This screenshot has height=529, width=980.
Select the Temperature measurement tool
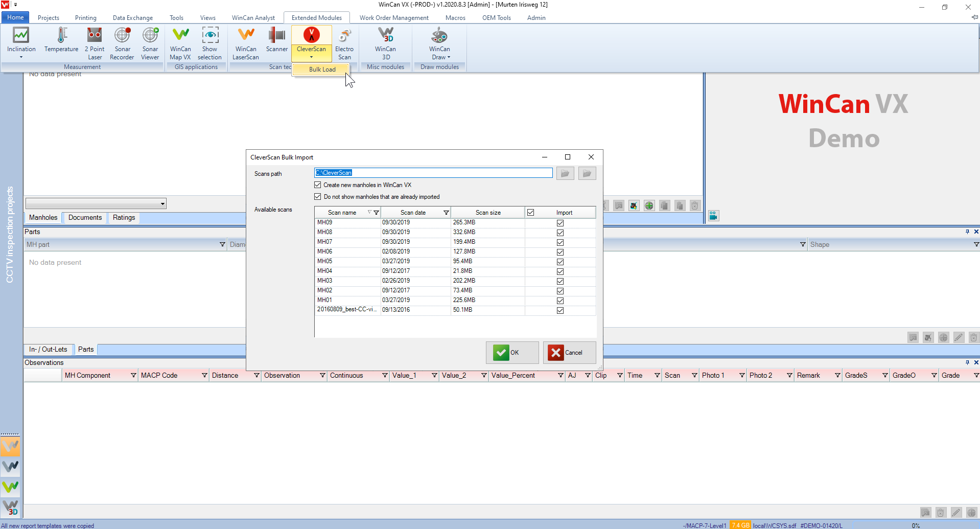click(x=61, y=41)
